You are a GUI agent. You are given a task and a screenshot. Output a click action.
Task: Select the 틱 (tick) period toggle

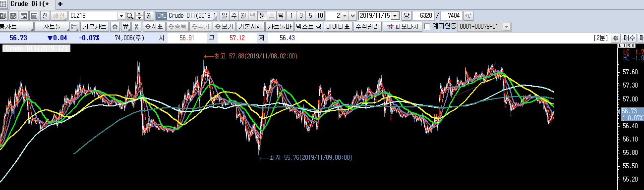[281, 15]
